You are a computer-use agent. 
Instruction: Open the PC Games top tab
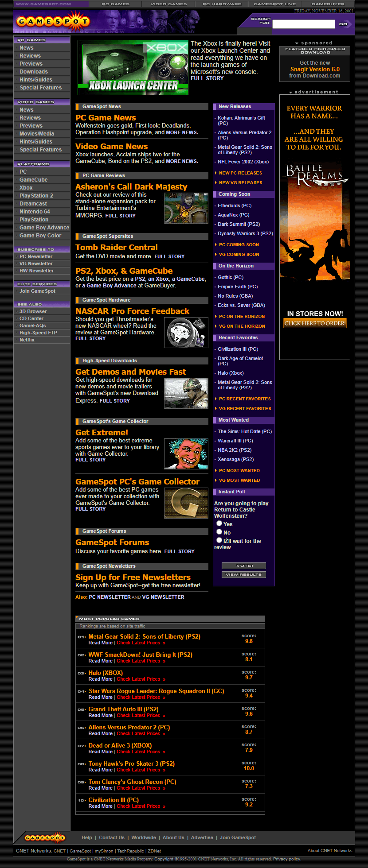115,4
